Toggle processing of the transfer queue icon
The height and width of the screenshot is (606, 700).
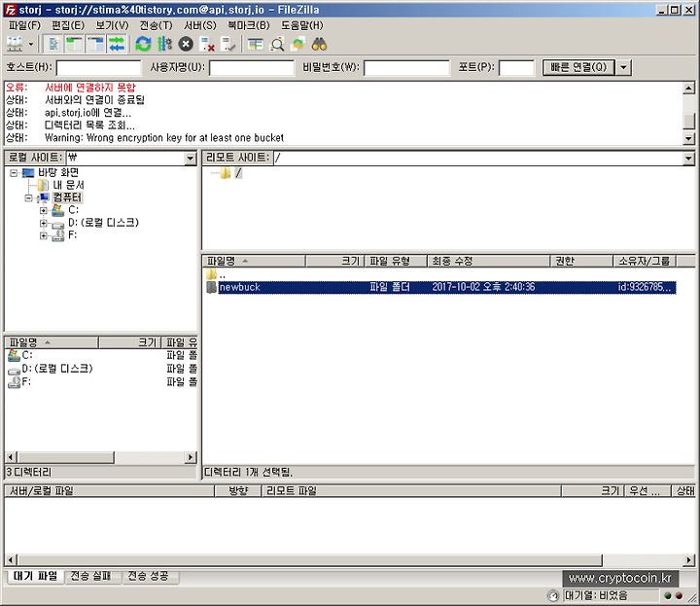(164, 44)
